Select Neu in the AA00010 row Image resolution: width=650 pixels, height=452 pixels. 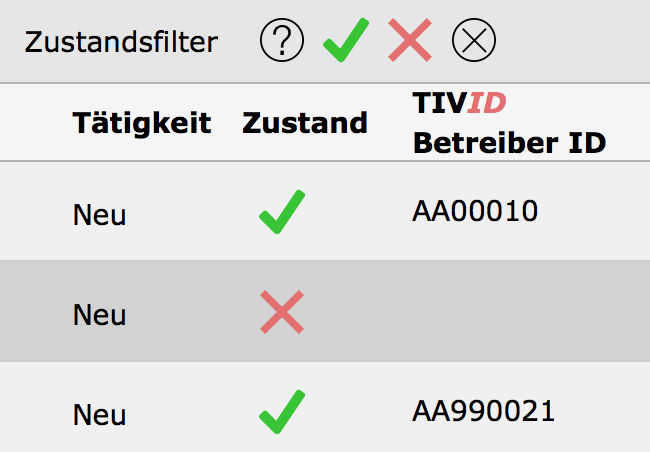point(99,214)
